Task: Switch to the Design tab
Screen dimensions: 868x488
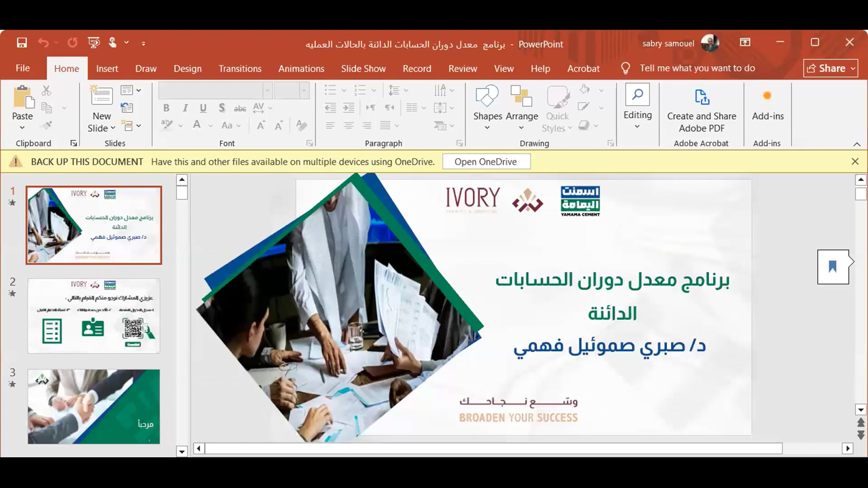Action: (x=187, y=68)
